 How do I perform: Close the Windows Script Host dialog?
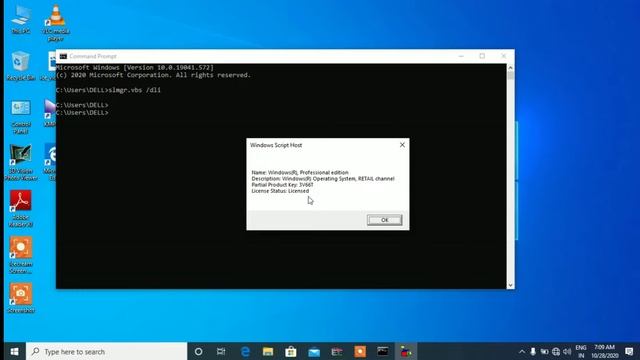tap(402, 145)
